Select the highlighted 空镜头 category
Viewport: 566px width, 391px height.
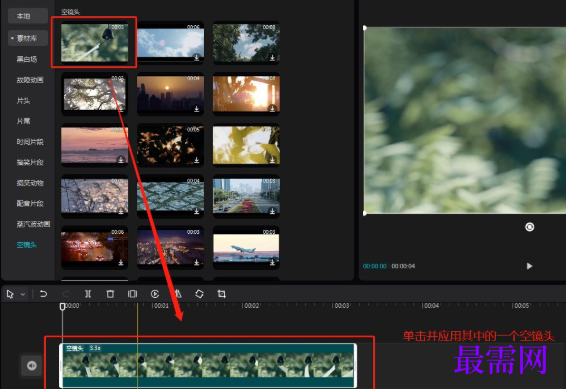coord(27,245)
